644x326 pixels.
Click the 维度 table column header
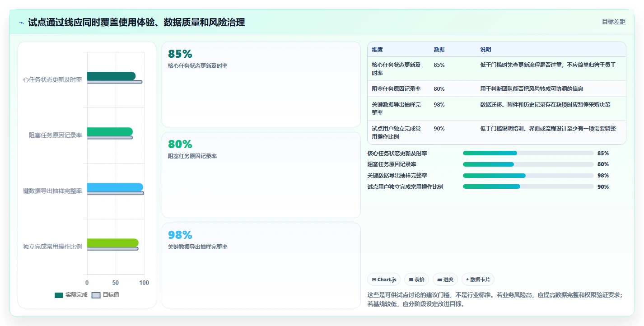[377, 50]
